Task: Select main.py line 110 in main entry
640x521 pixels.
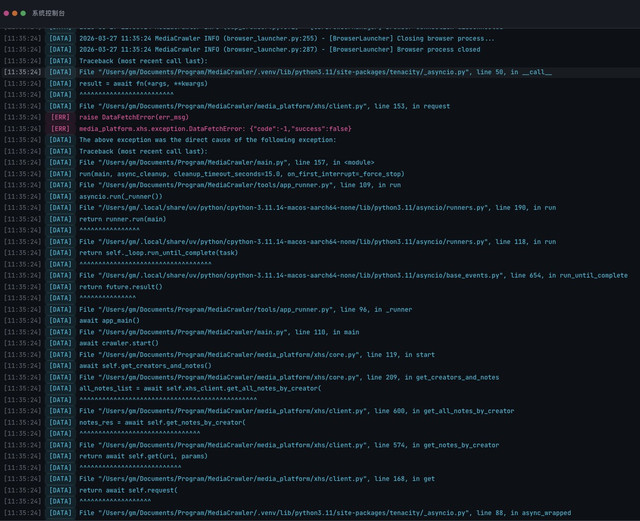Action: click(x=219, y=332)
